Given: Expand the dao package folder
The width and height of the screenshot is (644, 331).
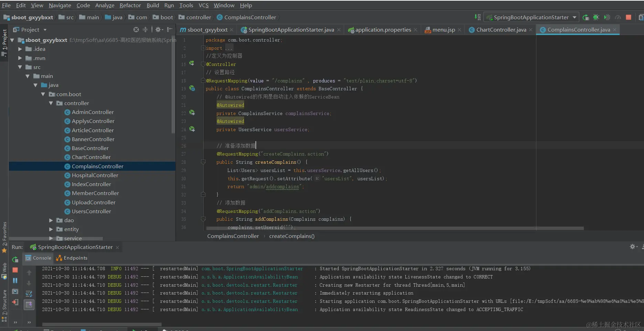Looking at the screenshot, I should (51, 220).
